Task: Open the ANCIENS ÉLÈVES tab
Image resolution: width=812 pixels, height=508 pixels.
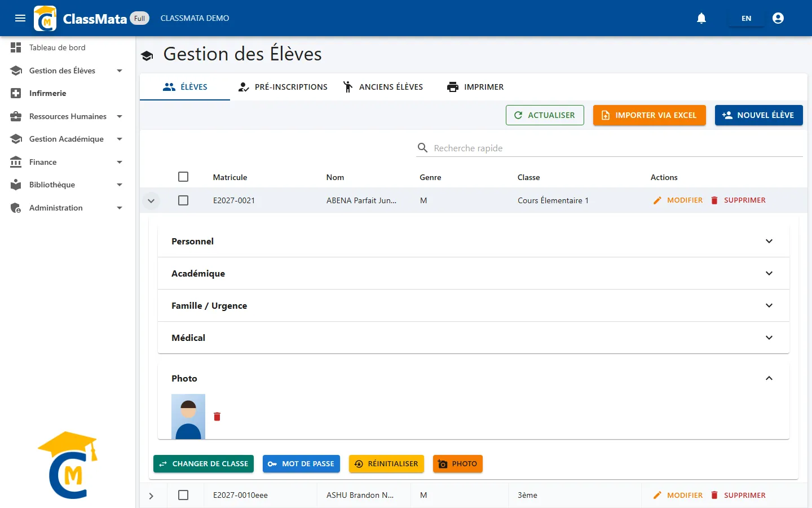Action: 383,87
